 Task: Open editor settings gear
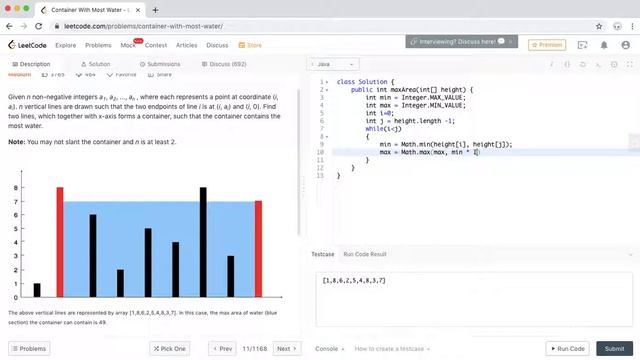[x=614, y=64]
